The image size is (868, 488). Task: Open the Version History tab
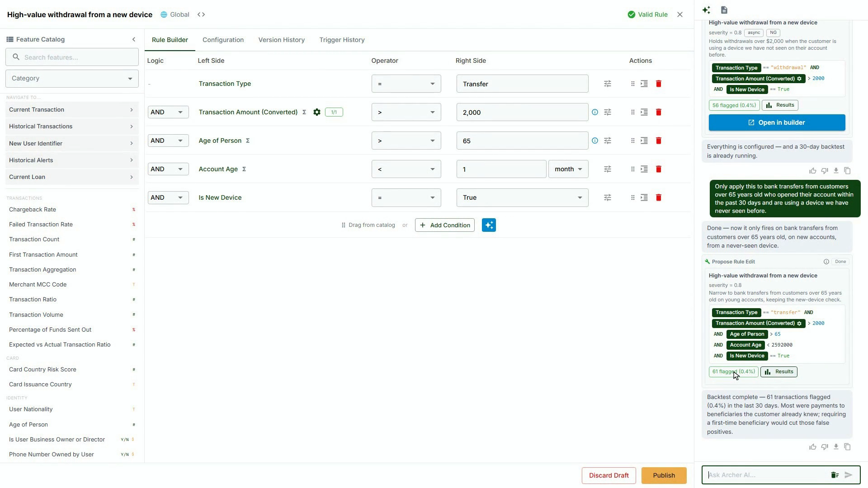click(x=281, y=40)
